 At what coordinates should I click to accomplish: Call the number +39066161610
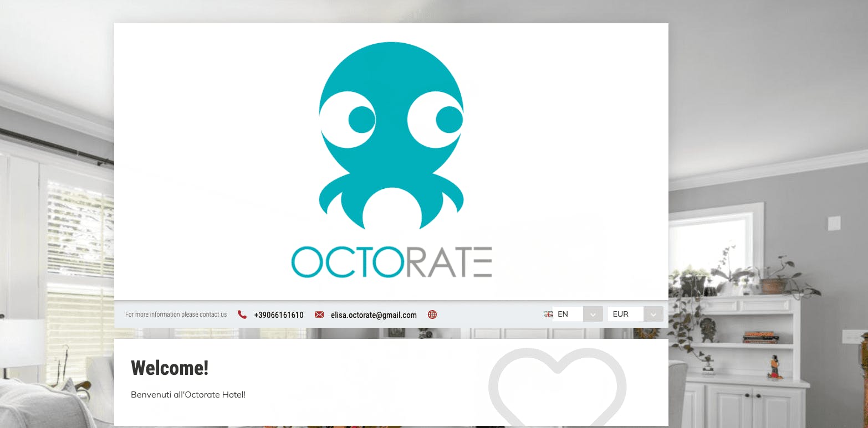(x=279, y=315)
